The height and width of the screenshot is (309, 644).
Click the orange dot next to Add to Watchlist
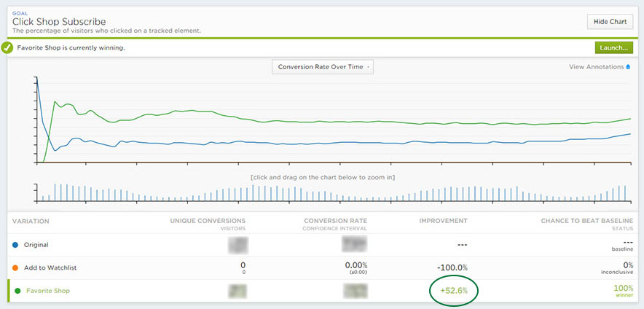tap(15, 268)
